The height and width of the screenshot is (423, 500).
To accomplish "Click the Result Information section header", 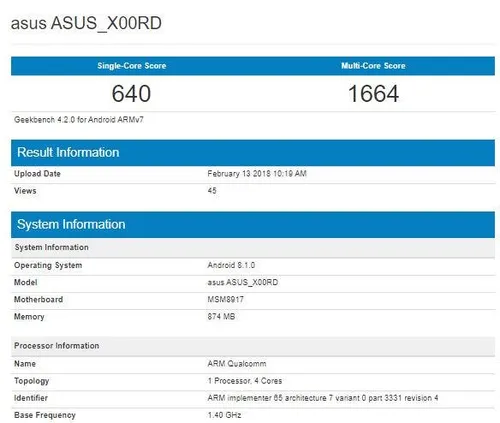I will [253, 153].
